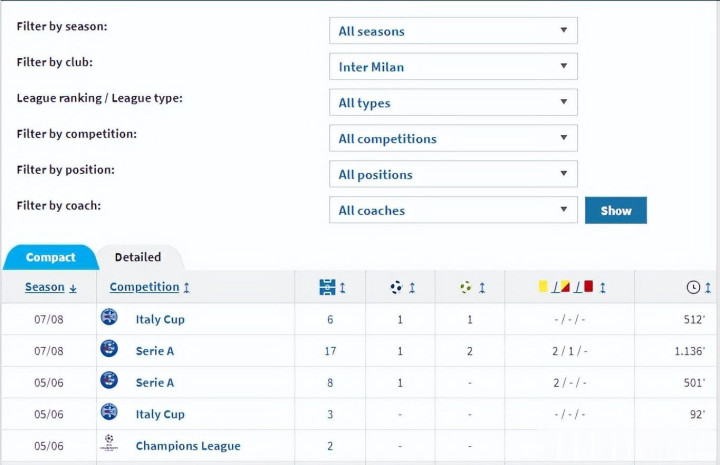Click Italy Cup logo in 07/08 row

[109, 318]
